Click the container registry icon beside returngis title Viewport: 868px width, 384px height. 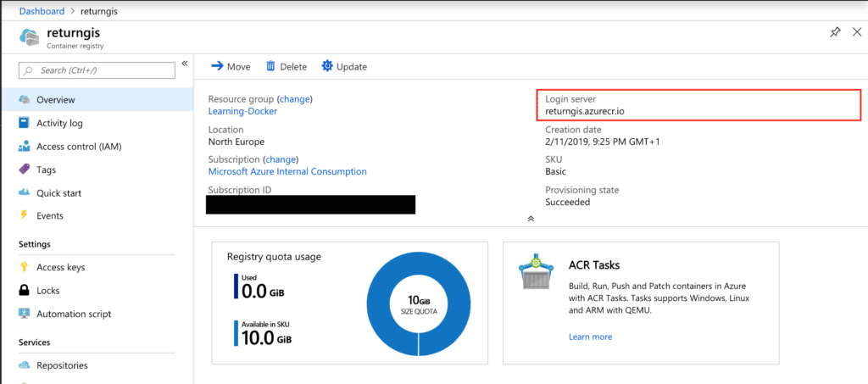pyautogui.click(x=30, y=37)
